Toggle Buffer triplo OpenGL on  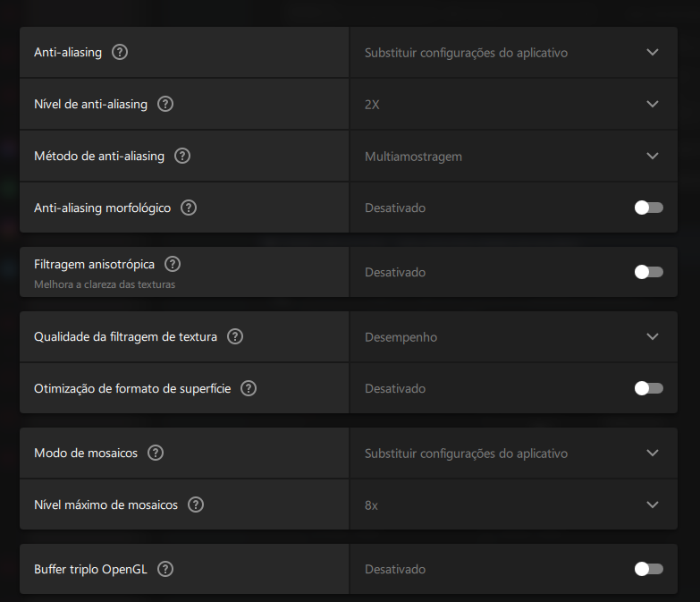[648, 569]
